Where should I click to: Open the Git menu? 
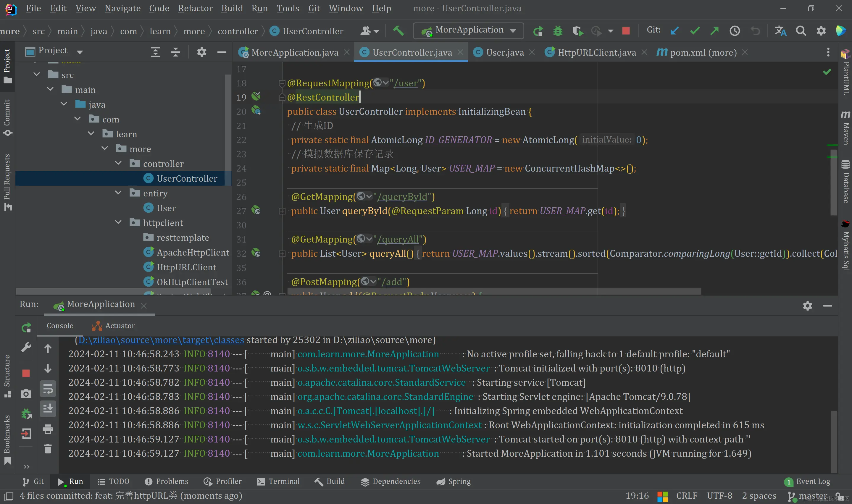click(314, 8)
